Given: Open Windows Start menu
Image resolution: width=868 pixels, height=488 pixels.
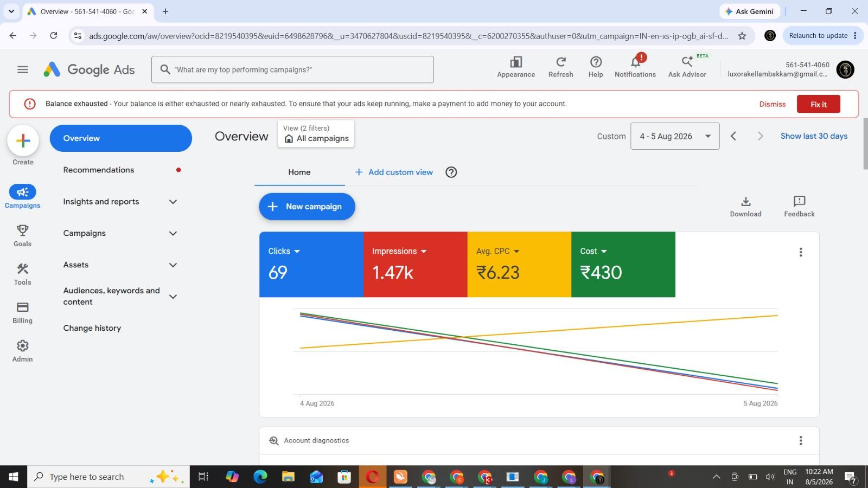Looking at the screenshot, I should click(14, 477).
